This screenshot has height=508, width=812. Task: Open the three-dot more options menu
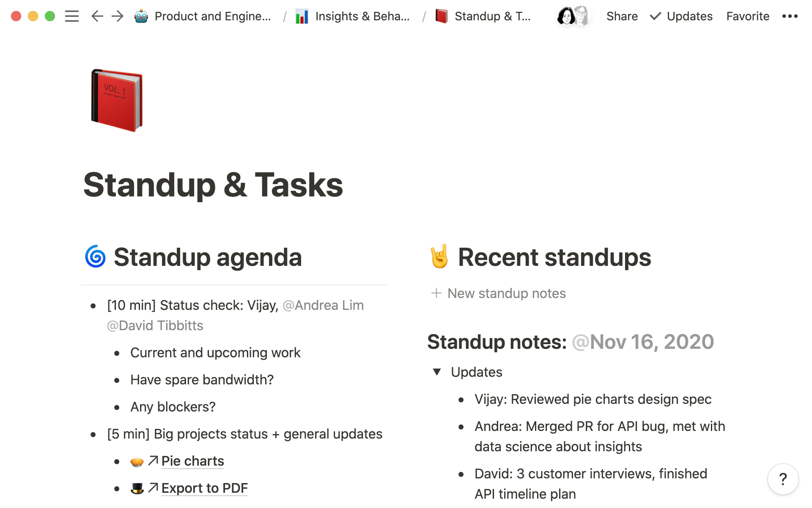tap(790, 17)
